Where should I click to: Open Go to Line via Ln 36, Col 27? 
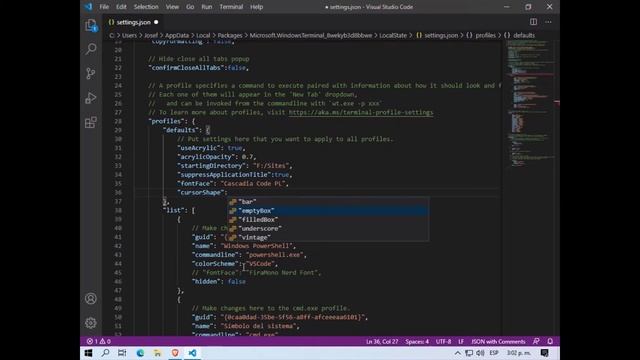tap(382, 342)
